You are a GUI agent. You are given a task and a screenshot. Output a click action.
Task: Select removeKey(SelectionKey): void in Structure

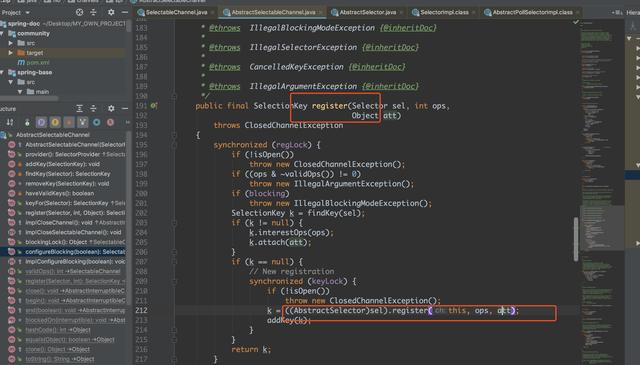pos(67,184)
